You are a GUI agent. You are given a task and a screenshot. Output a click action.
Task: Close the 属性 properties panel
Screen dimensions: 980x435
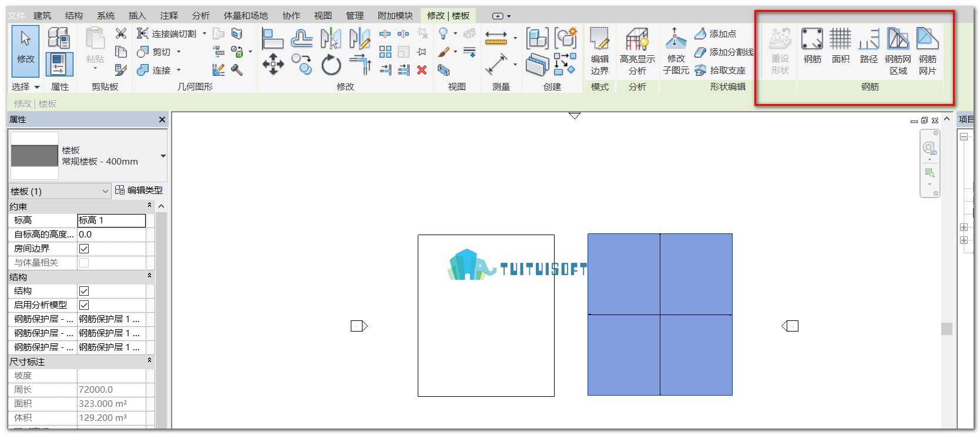click(x=162, y=119)
